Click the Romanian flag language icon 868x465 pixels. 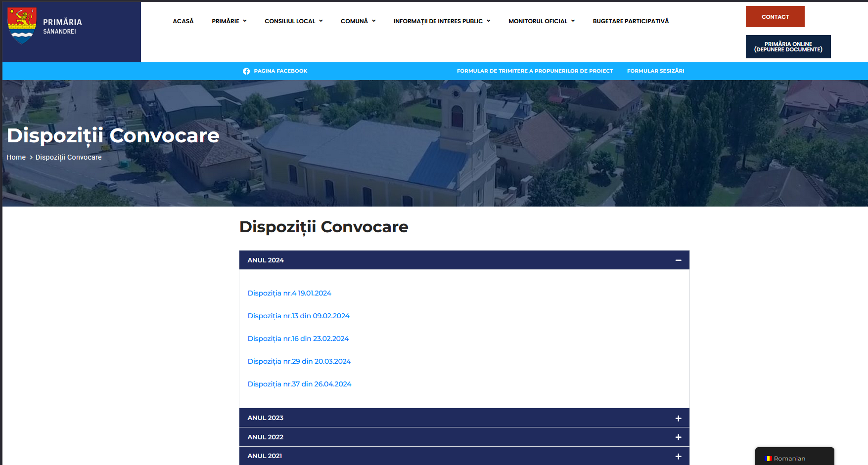(768, 459)
